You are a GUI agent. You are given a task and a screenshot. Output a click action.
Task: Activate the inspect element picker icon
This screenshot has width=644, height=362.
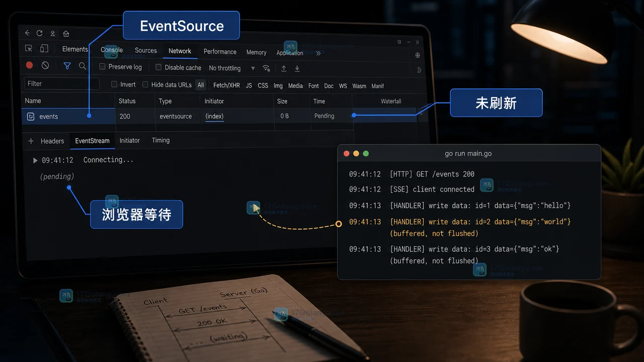coord(29,49)
